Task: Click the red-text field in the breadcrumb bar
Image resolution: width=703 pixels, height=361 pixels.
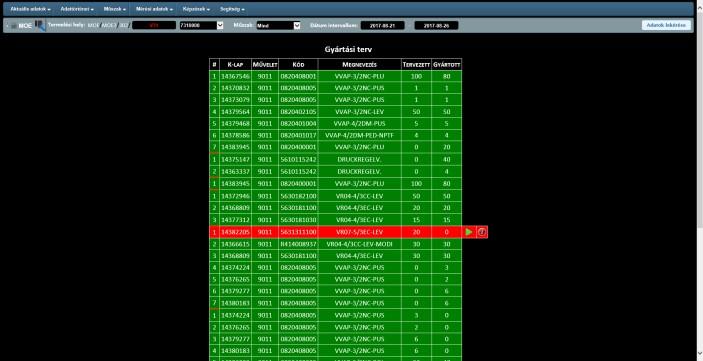Action: pyautogui.click(x=154, y=26)
